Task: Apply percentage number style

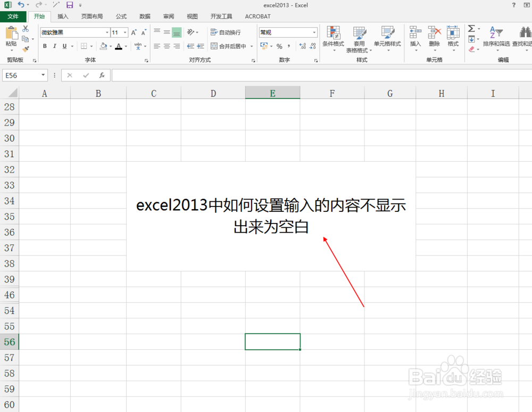Action: click(x=279, y=46)
